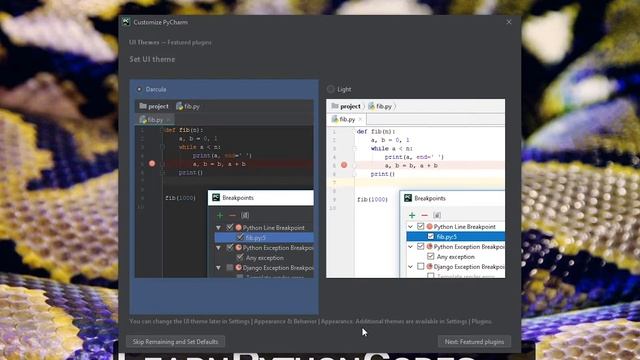Click the 'You can change the UI theme later' hint
Screen dimensions: 640x360
pyautogui.click(x=311, y=322)
